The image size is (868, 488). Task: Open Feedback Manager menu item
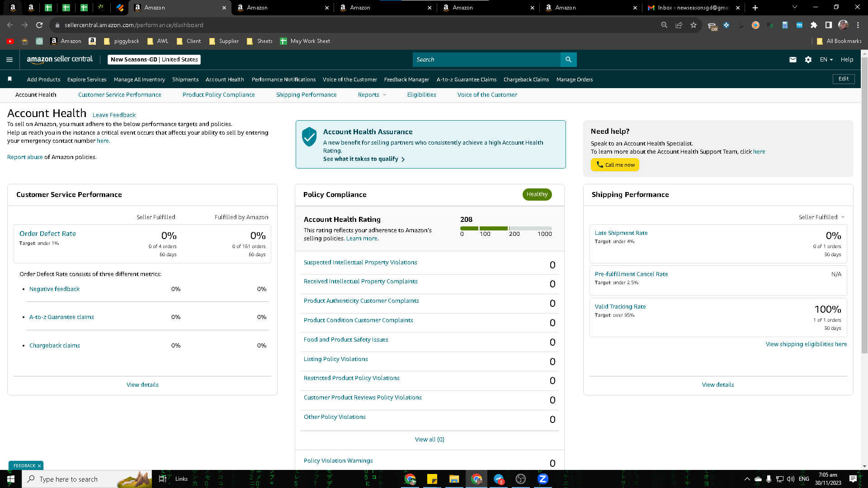pos(406,80)
